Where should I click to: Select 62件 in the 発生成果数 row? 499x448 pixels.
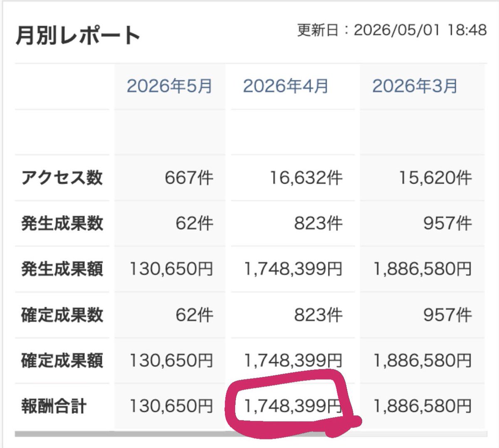(x=194, y=224)
